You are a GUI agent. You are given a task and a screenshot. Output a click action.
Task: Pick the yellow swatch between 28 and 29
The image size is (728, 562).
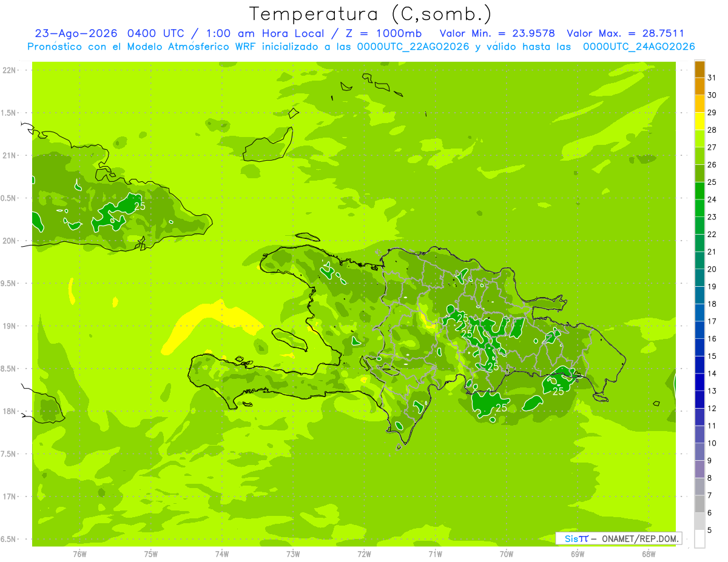tap(699, 121)
